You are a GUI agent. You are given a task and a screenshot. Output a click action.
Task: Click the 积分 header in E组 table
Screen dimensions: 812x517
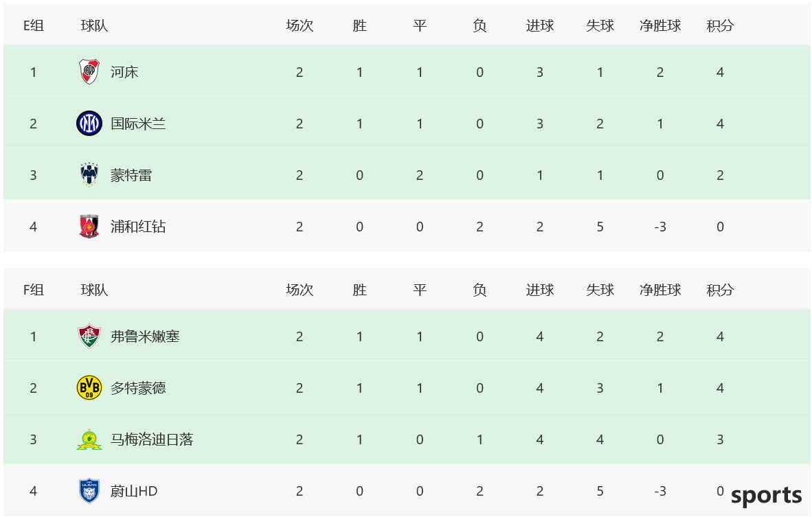point(721,25)
